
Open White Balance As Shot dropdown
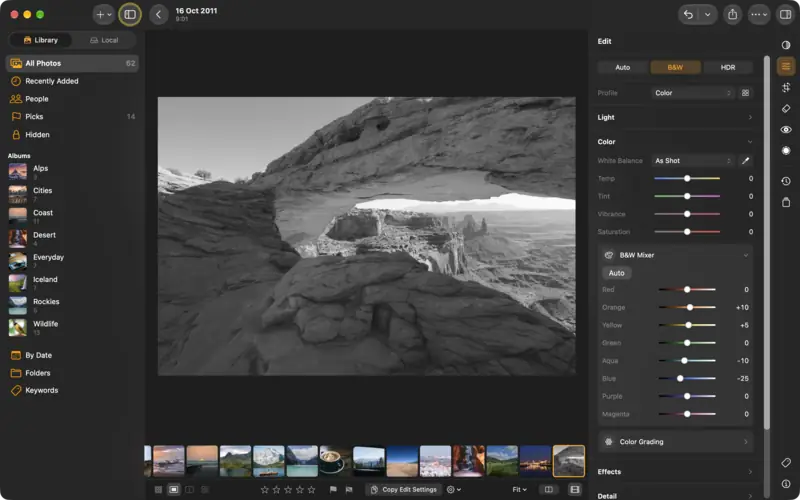(692, 161)
